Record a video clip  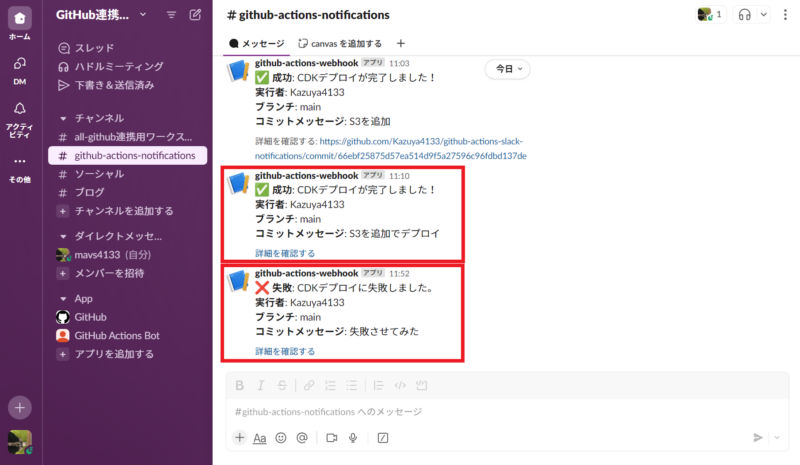click(332, 438)
